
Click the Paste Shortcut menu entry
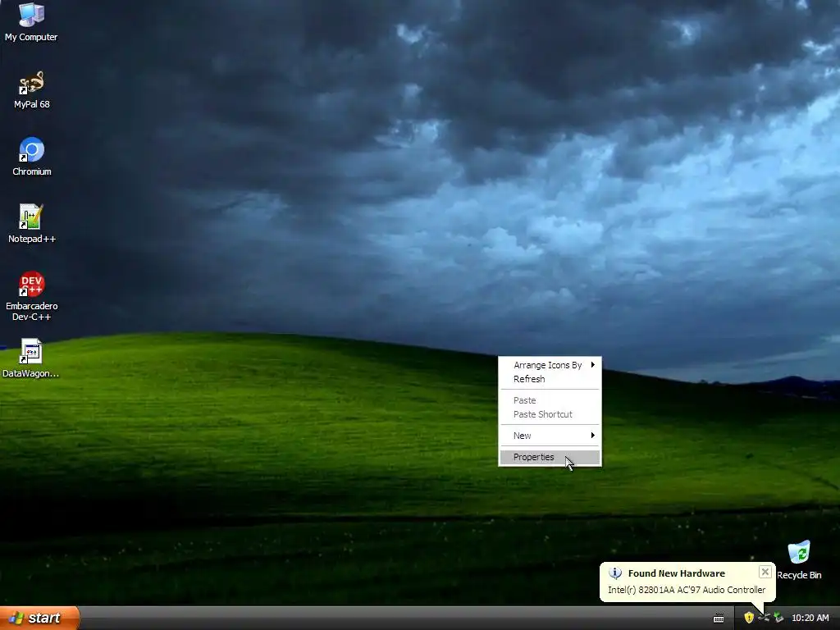550,414
